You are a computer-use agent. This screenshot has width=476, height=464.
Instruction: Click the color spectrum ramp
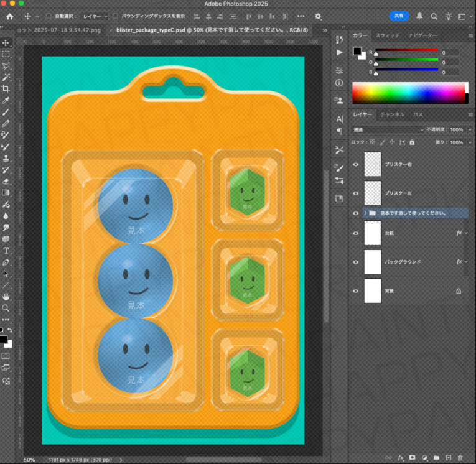click(x=409, y=93)
